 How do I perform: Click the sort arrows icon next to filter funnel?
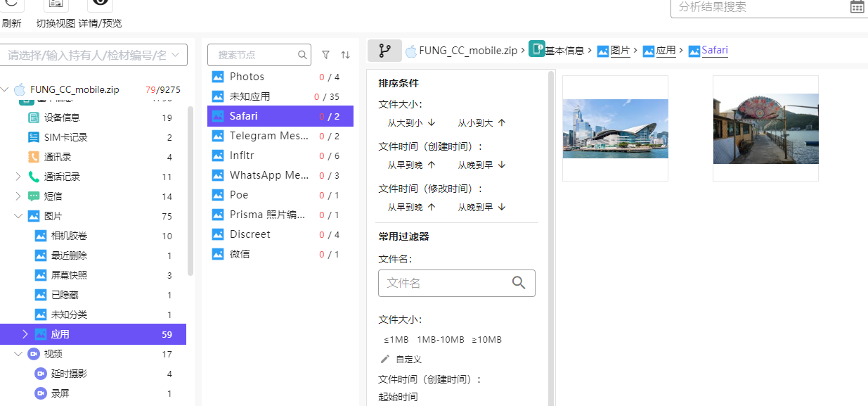[345, 54]
